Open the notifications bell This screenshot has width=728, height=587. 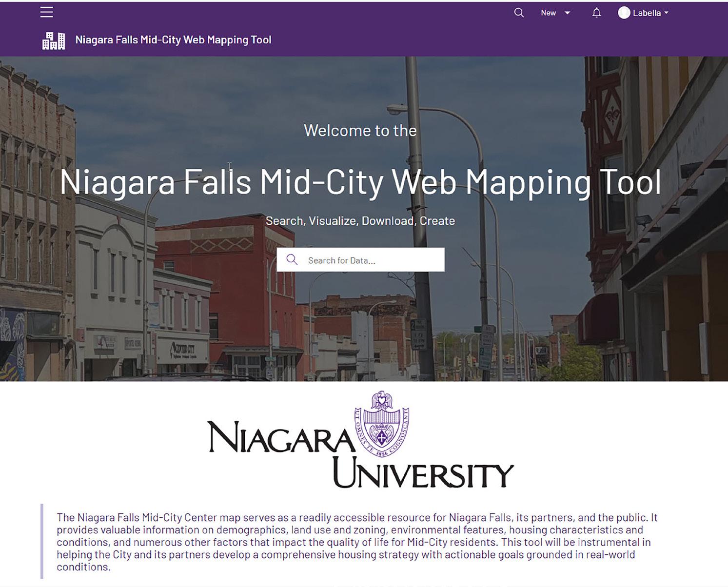[x=596, y=13]
